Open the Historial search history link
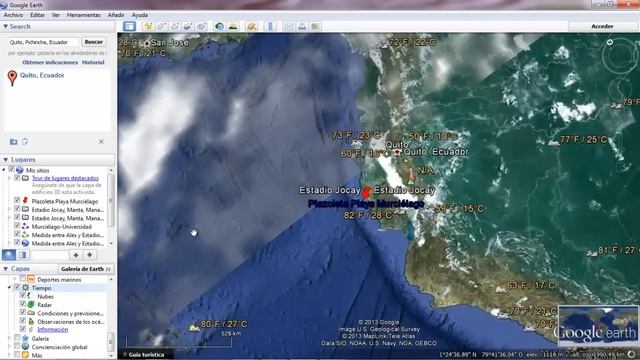640x360 pixels. 93,62
